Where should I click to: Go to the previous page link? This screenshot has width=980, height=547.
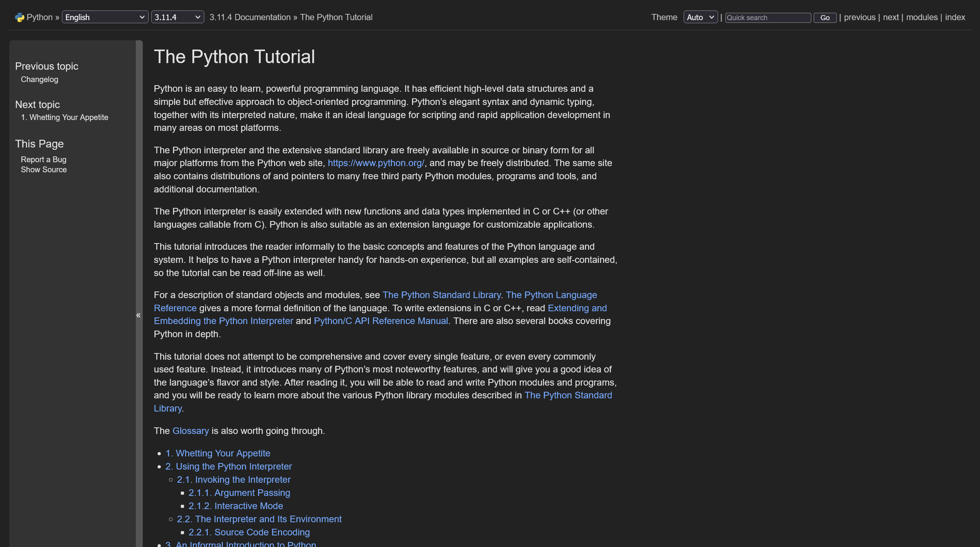coord(859,17)
